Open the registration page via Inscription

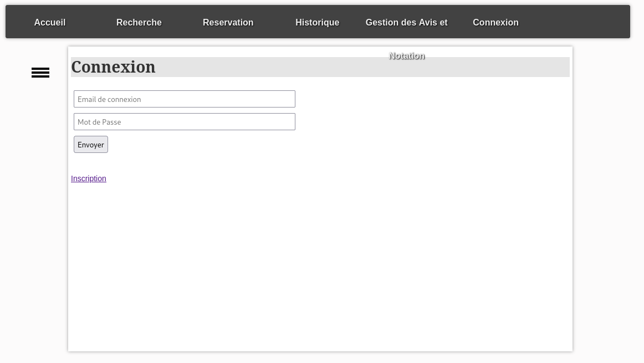click(89, 178)
